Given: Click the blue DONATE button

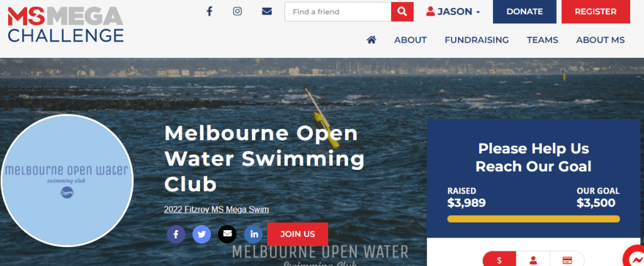Looking at the screenshot, I should coord(524,11).
